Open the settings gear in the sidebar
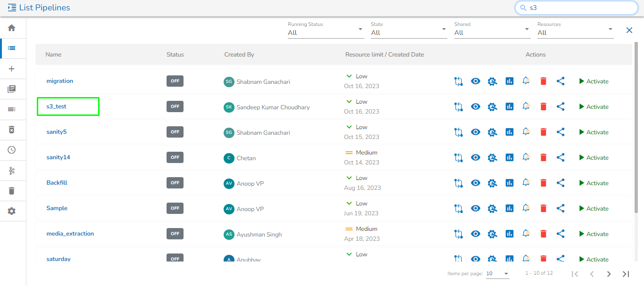Image resolution: width=644 pixels, height=286 pixels. click(12, 211)
